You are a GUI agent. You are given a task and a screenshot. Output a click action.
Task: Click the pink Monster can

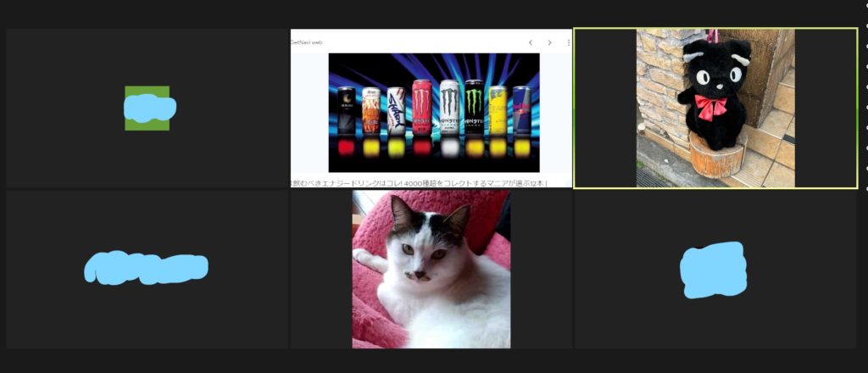[x=422, y=108]
